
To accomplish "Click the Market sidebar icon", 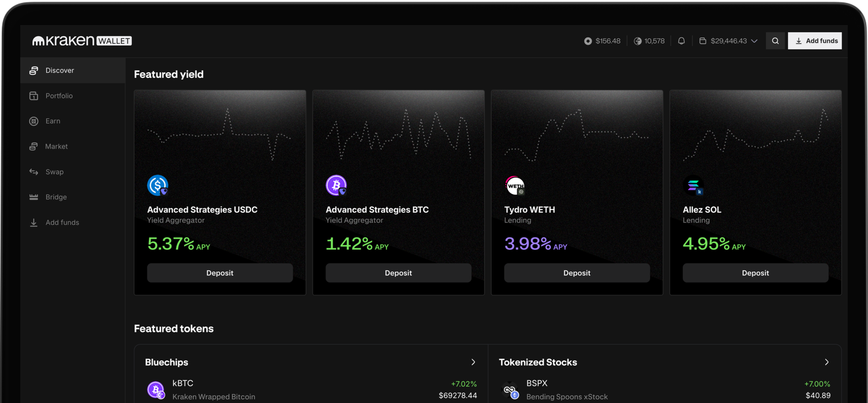I will click(34, 147).
